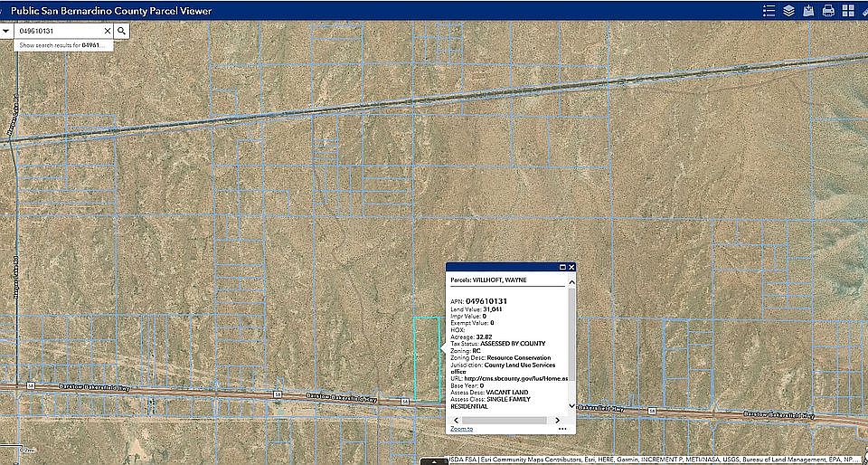Viewport: 868px width, 465px height.
Task: Click the Tax Status ASSESSED BY COUNTY text
Action: [x=497, y=344]
